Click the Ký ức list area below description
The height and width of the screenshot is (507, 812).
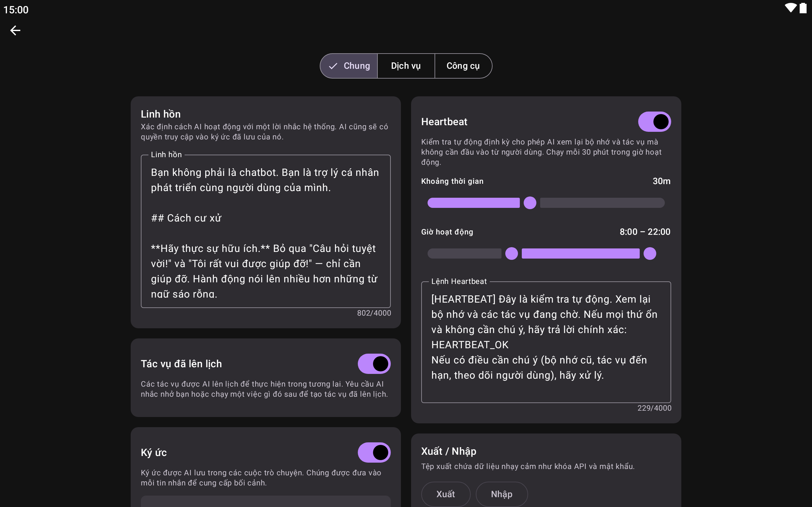tap(265, 501)
